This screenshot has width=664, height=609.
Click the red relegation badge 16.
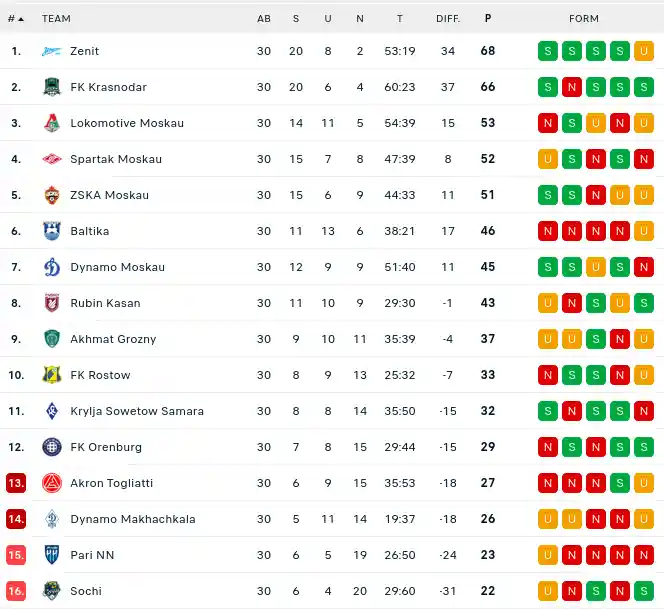point(16,591)
